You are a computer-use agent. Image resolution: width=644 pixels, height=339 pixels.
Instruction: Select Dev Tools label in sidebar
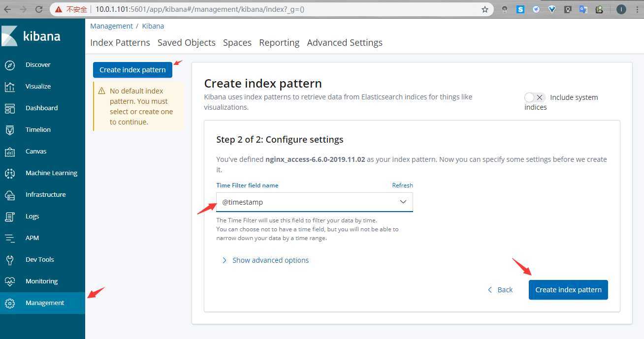click(40, 260)
